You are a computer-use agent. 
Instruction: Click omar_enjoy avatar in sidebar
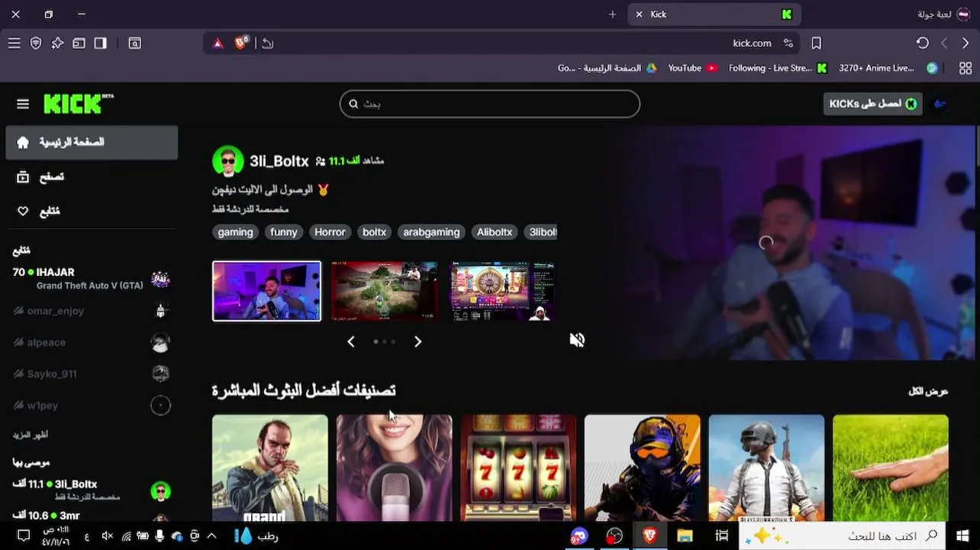coord(160,311)
